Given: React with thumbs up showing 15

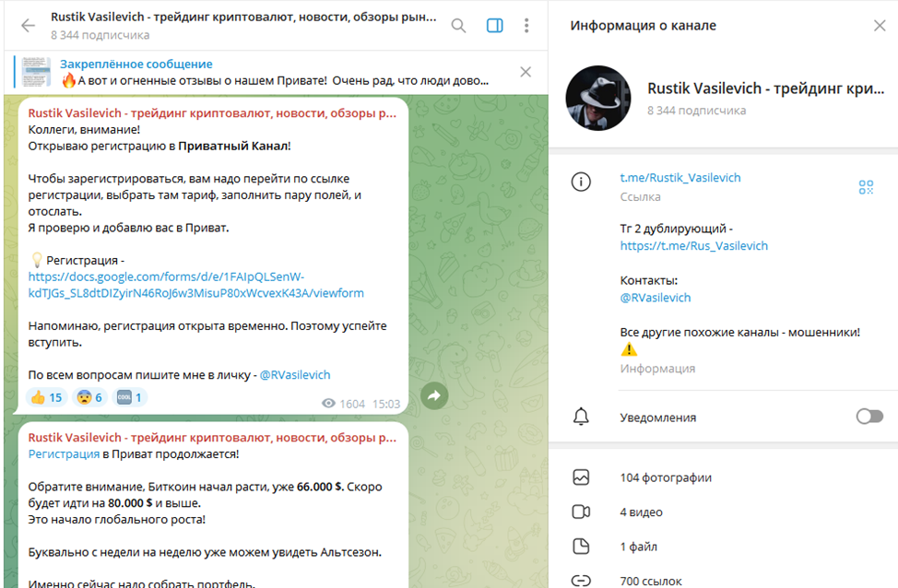Looking at the screenshot, I should 46,397.
